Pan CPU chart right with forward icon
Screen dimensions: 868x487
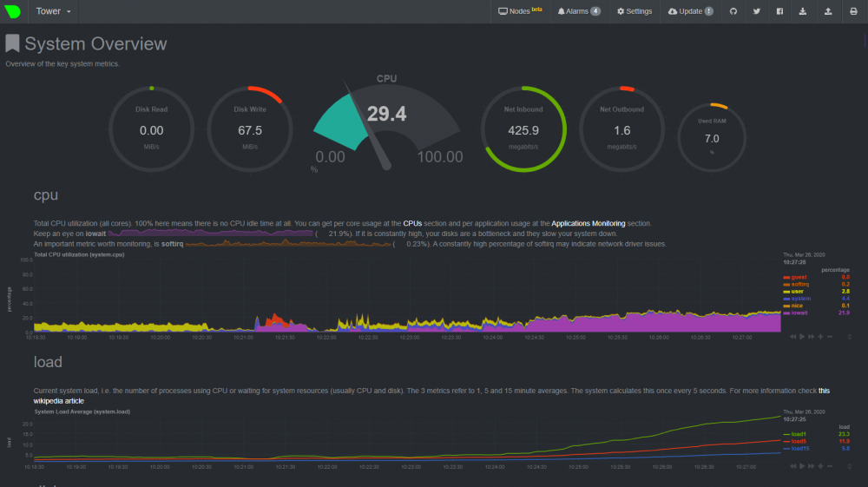click(x=811, y=337)
